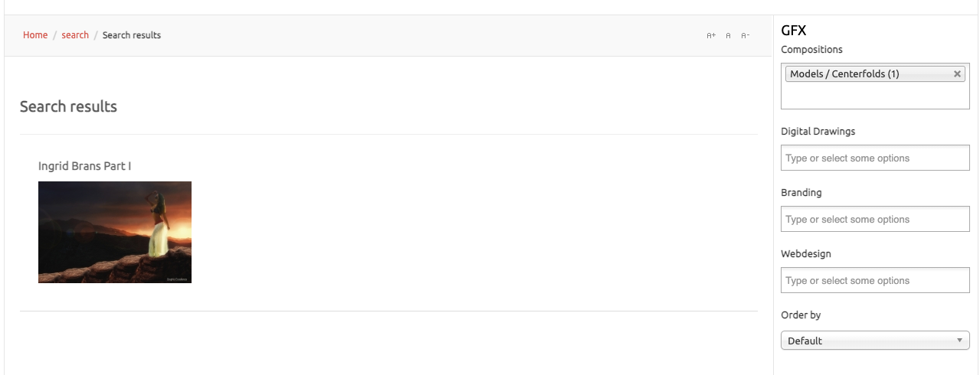This screenshot has height=375, width=980.
Task: Click the Ingrid Brans sunset thumbnail
Action: pos(115,232)
